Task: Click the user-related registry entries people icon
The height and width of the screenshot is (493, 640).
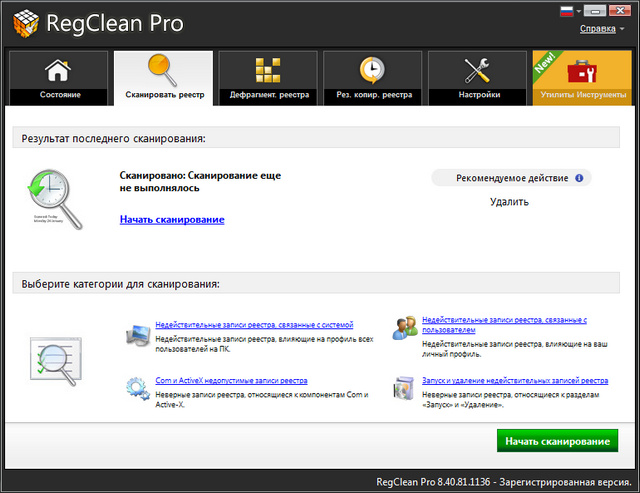Action: click(x=405, y=328)
